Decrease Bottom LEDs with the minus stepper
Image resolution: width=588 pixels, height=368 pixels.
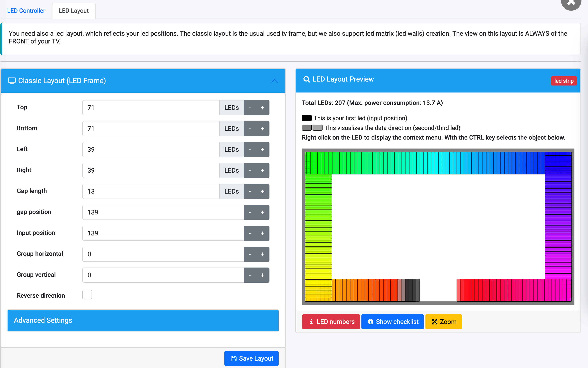tap(250, 128)
